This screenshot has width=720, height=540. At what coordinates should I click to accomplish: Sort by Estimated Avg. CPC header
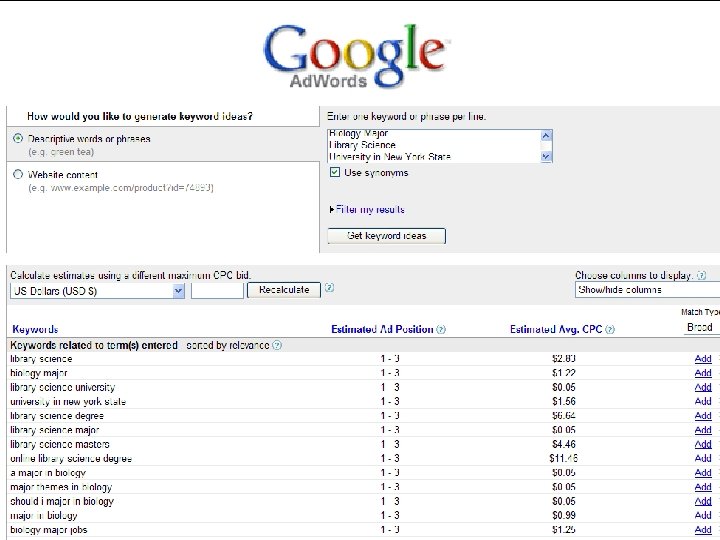point(556,329)
